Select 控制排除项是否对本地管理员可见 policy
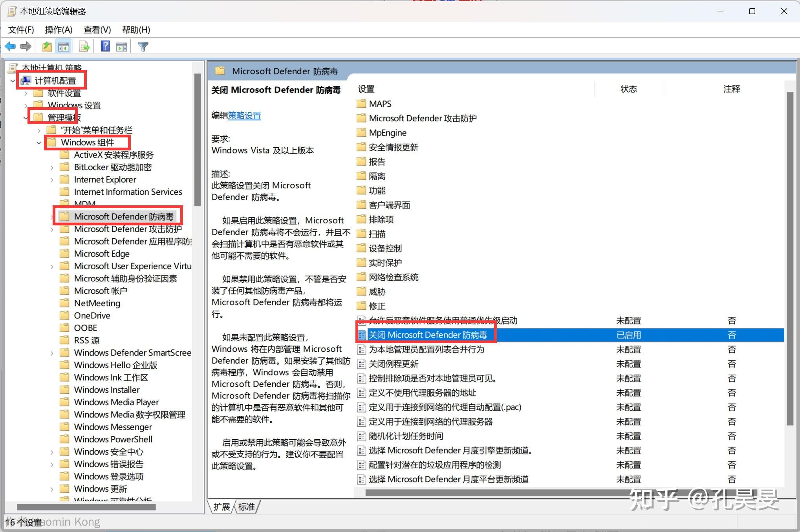This screenshot has height=532, width=800. pos(569,378)
